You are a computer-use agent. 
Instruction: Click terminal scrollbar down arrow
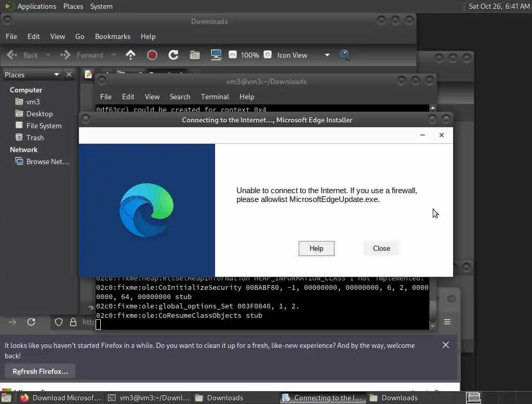(x=433, y=326)
